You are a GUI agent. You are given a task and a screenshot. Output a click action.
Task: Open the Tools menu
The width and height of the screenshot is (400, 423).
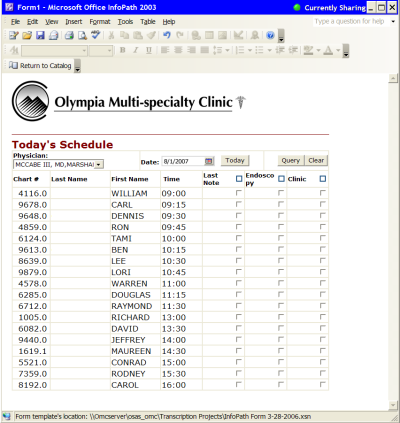125,22
